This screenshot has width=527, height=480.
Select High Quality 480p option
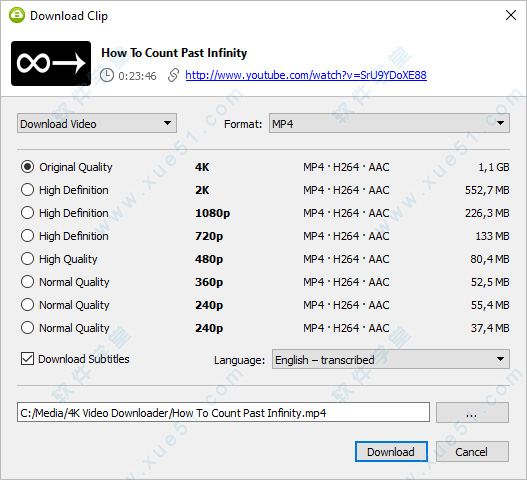(27, 258)
